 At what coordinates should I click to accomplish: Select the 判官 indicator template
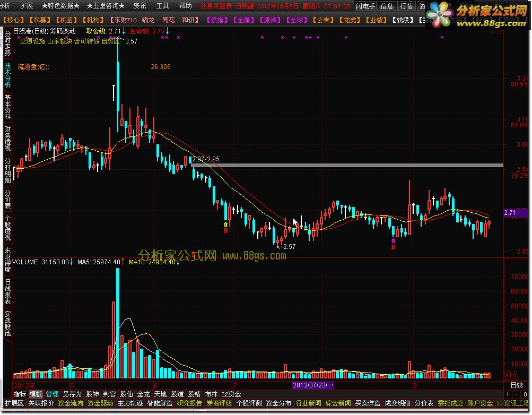point(109,394)
